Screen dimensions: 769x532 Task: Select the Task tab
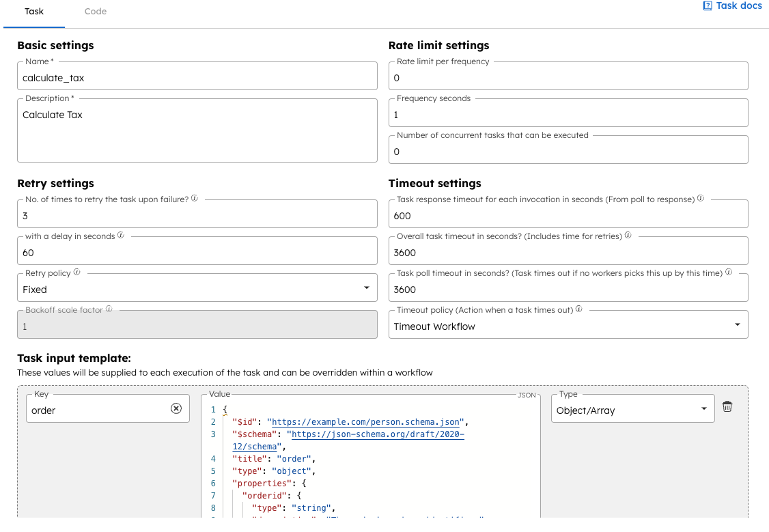tap(34, 12)
